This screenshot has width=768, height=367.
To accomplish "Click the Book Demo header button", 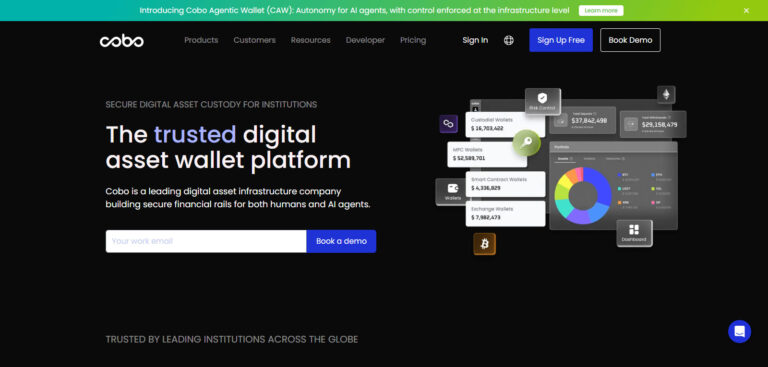I will tap(630, 40).
